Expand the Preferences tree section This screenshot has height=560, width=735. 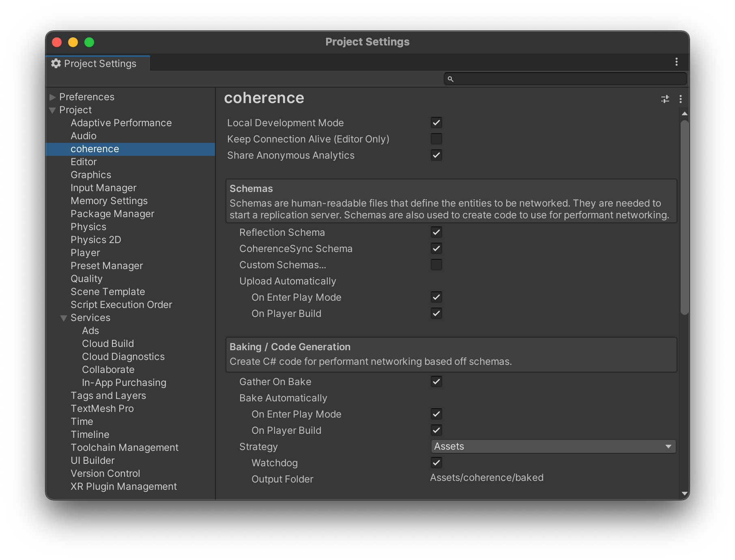tap(52, 97)
